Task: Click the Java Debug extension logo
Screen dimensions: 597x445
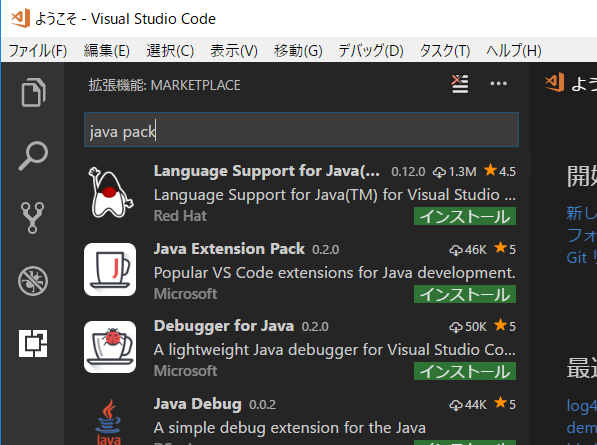Action: click(x=109, y=422)
